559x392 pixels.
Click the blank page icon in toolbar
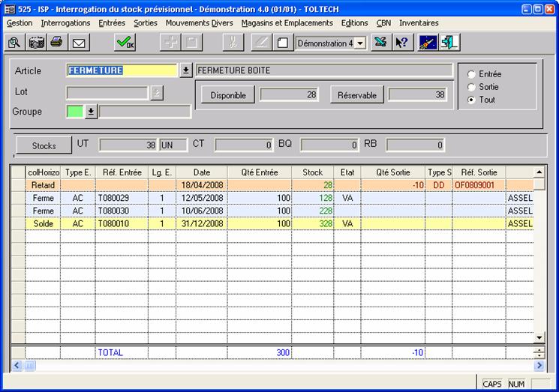click(283, 43)
